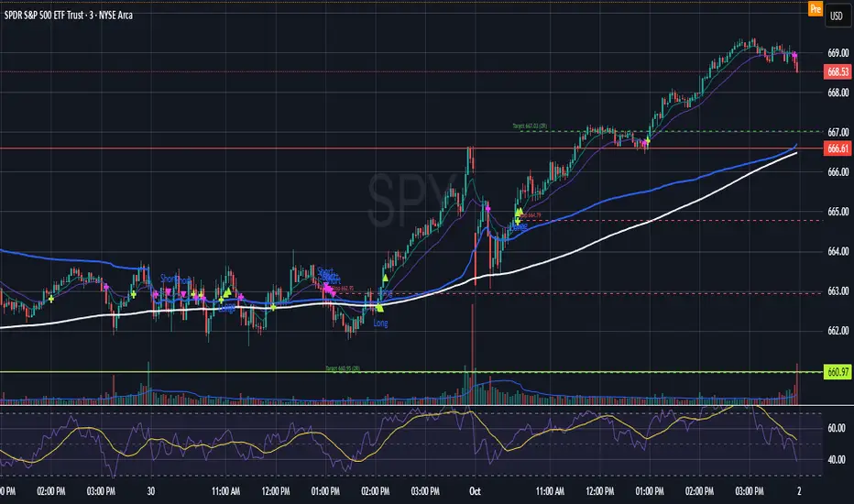Click the red 668.53 current price label
The height and width of the screenshot is (504, 854).
pyautogui.click(x=838, y=71)
